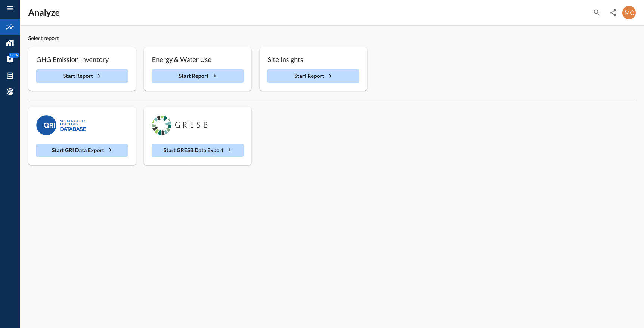Click the GHG Emission Inventory card title
Image resolution: width=644 pixels, height=328 pixels.
tap(72, 60)
